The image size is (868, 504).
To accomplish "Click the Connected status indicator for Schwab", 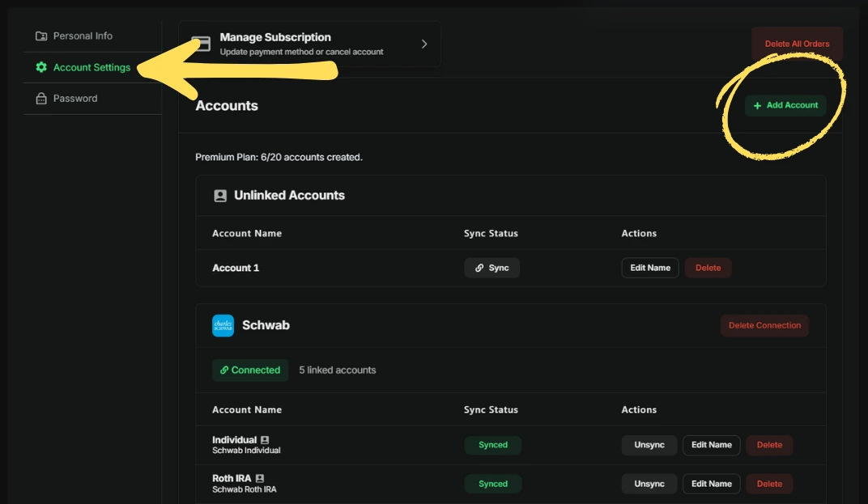I will coord(250,370).
